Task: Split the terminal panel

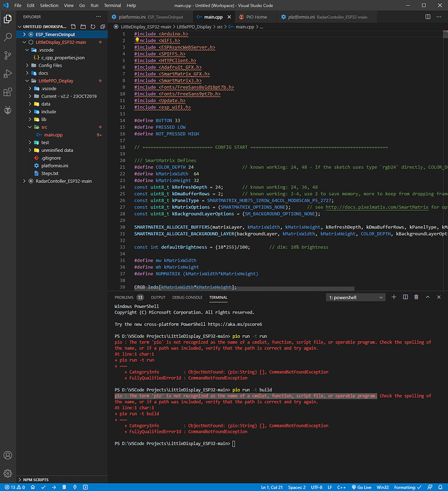Action: coord(405,297)
